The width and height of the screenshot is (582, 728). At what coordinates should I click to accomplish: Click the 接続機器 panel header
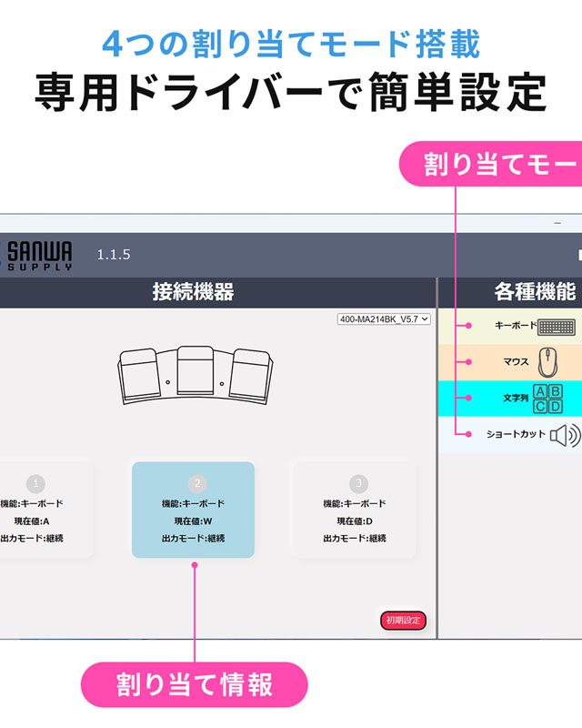tap(193, 292)
